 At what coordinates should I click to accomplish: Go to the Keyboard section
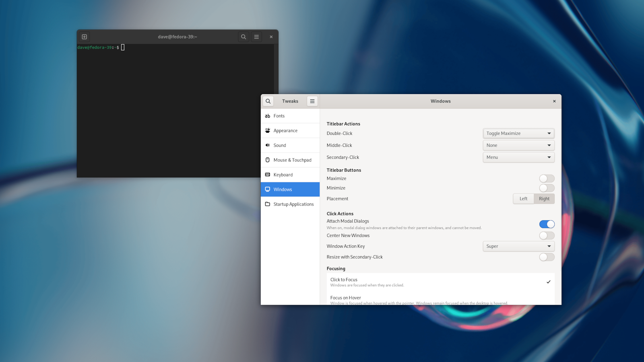click(290, 175)
